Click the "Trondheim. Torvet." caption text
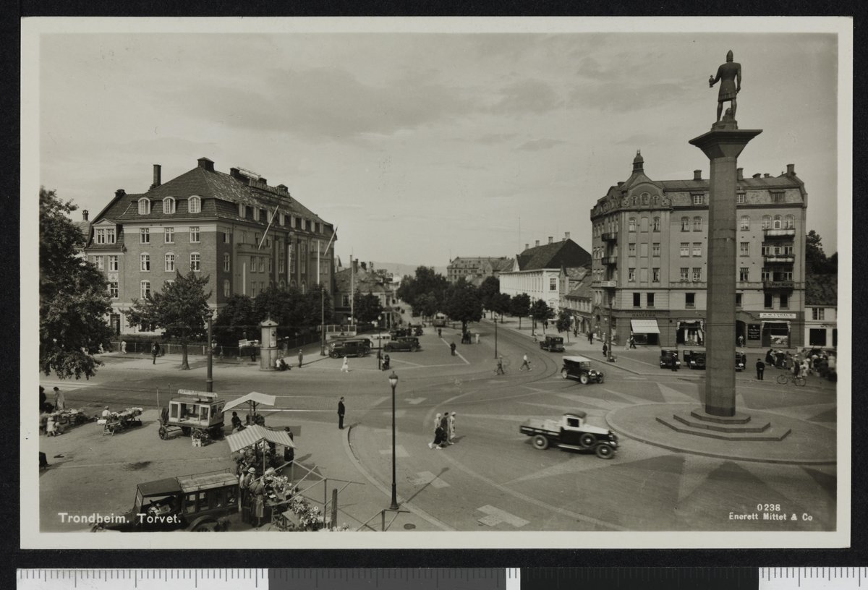Viewport: 868px width, 590px height. (x=119, y=518)
